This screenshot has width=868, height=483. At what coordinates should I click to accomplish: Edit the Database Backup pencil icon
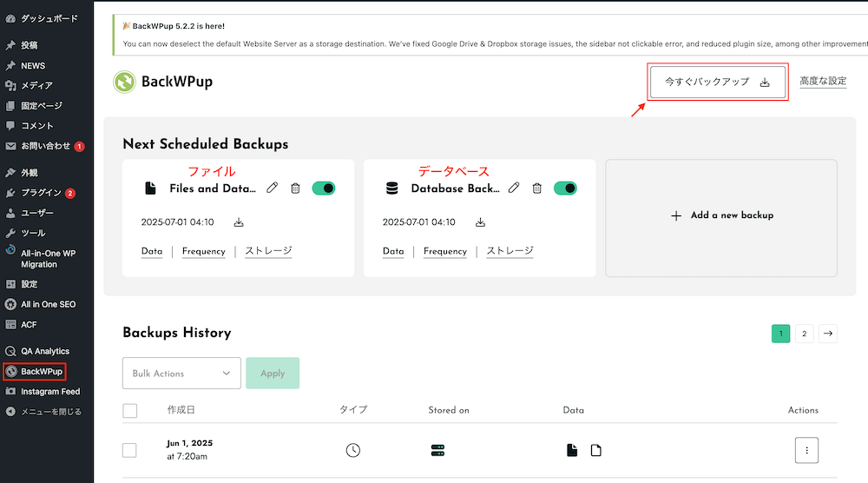tap(514, 188)
